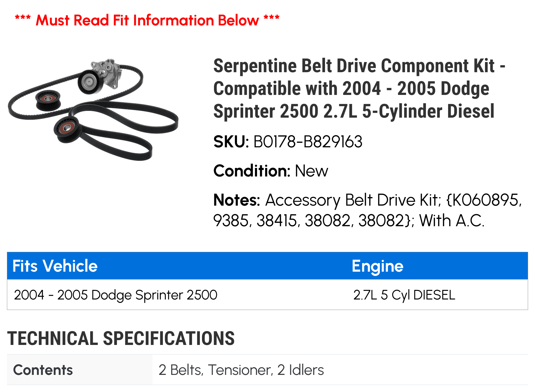Viewport: 535px width, 392px height.
Task: Click the 2.7L 5 Cyl DIESEL engine cell
Action: tap(404, 295)
